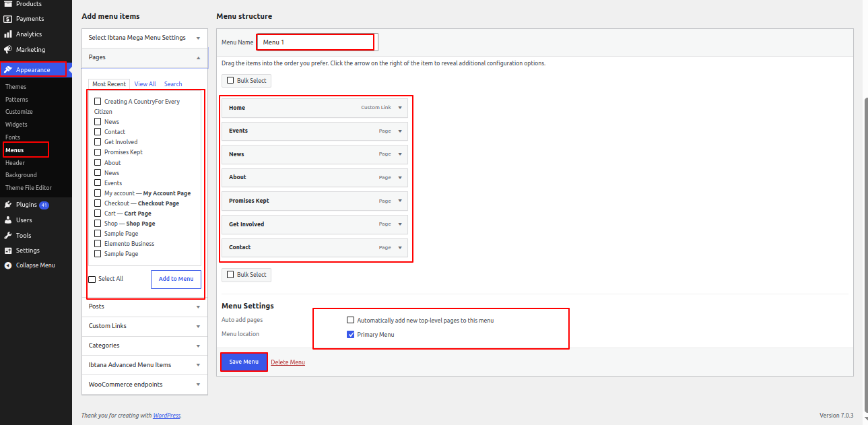Check the 'My account — My Account Page' checkbox
This screenshot has height=425, width=868.
pyautogui.click(x=98, y=193)
